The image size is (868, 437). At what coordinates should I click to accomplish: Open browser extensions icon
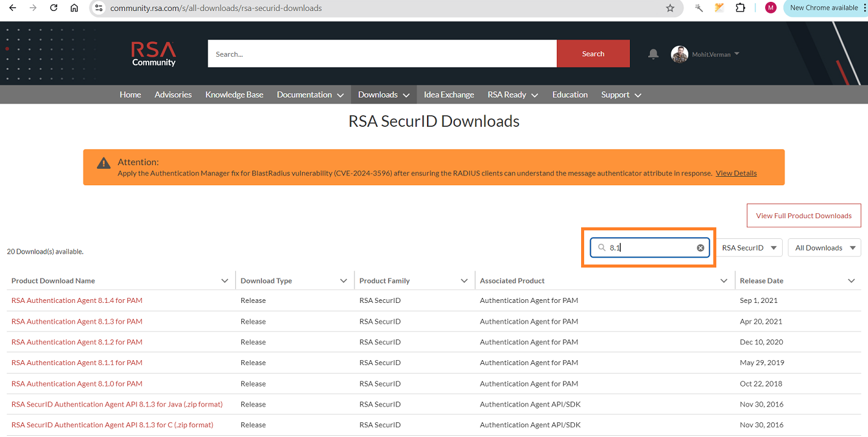click(740, 8)
